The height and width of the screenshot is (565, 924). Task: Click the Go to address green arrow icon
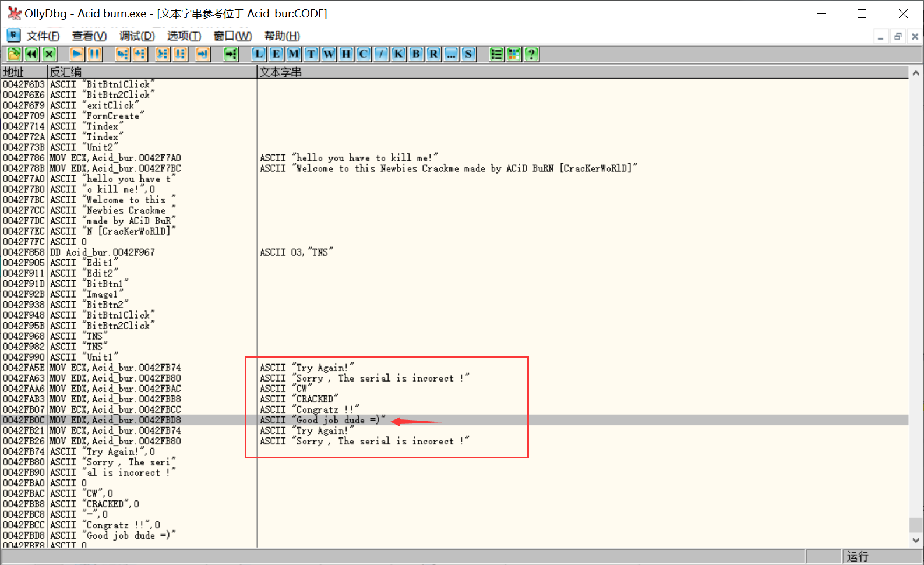point(231,54)
